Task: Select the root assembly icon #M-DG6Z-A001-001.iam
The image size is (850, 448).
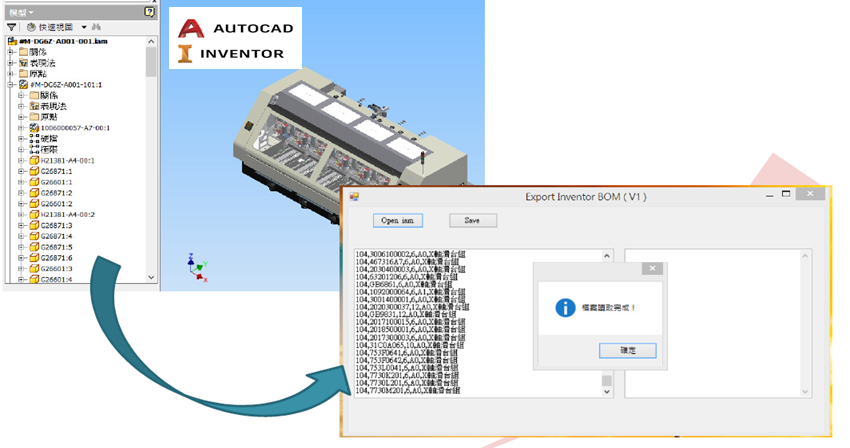Action: click(12, 41)
